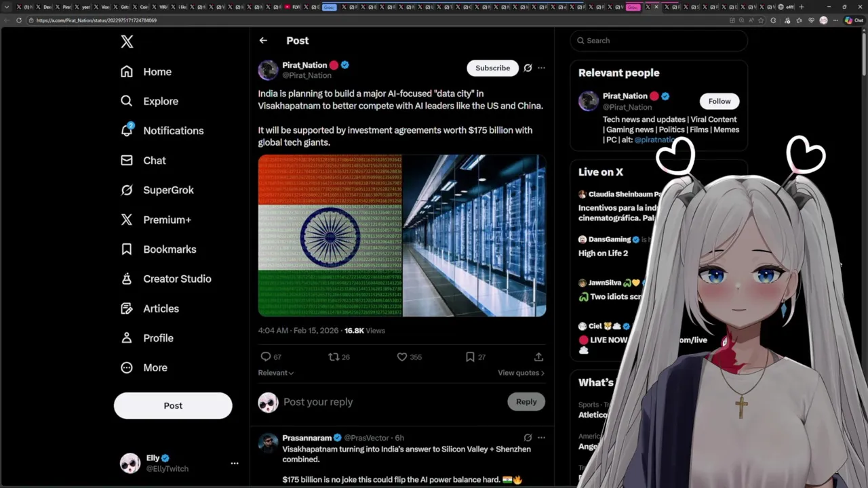
Task: Click Elly's account avatar
Action: pyautogui.click(x=130, y=463)
